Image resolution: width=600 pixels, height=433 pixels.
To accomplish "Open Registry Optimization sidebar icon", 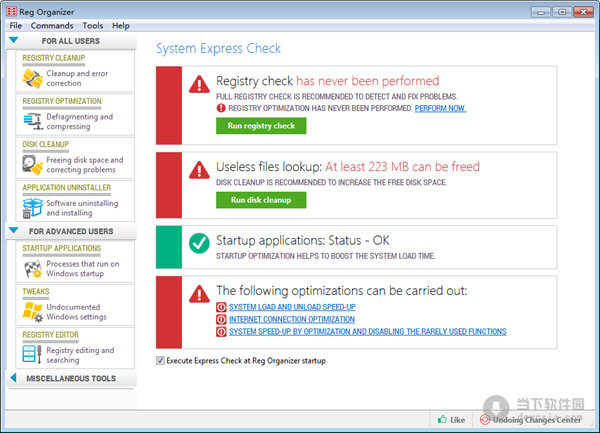I will tap(31, 122).
